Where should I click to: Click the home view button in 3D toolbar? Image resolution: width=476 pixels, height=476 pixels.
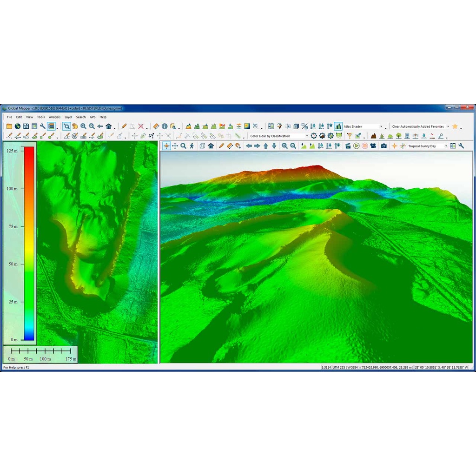[x=211, y=146]
